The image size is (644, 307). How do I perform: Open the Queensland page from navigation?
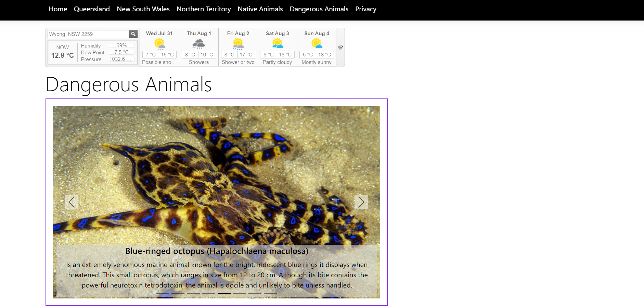[x=92, y=9]
